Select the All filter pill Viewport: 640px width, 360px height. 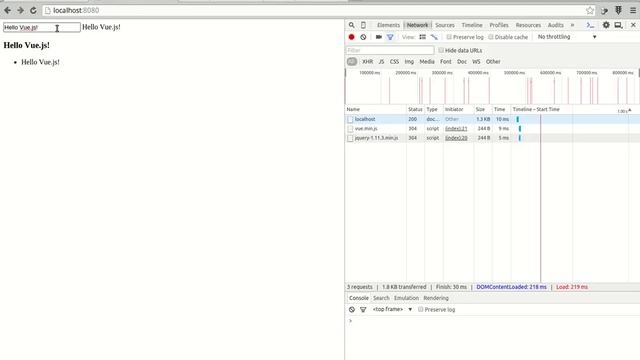(x=351, y=62)
